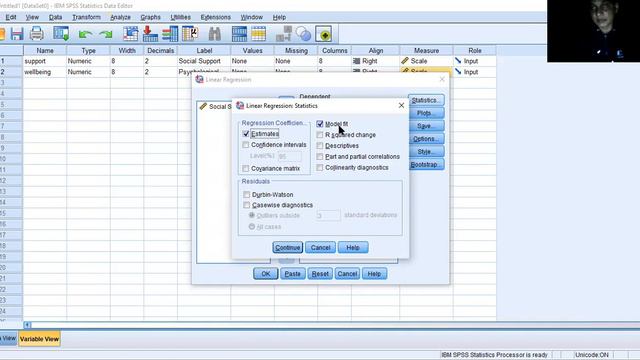640x360 pixels.
Task: Enable the Collinearity diagnostics checkbox
Action: [320, 167]
